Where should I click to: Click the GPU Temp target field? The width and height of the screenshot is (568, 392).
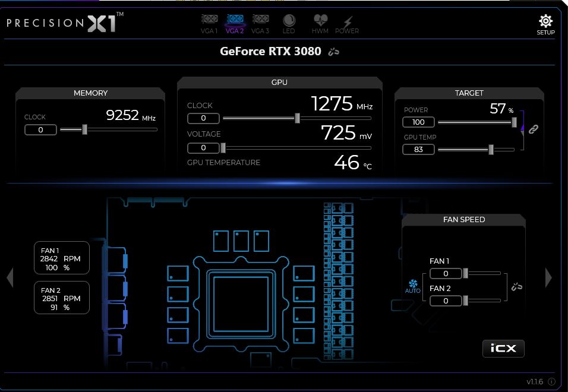(x=418, y=149)
